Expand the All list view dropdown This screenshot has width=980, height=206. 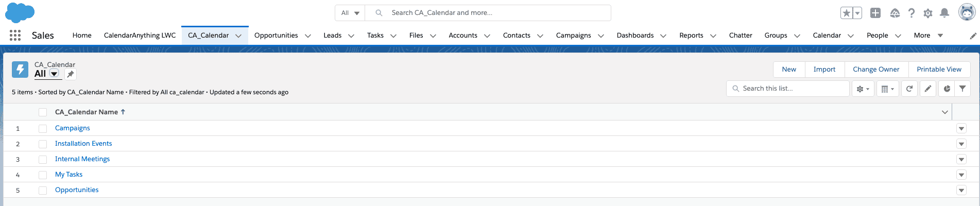pyautogui.click(x=54, y=74)
